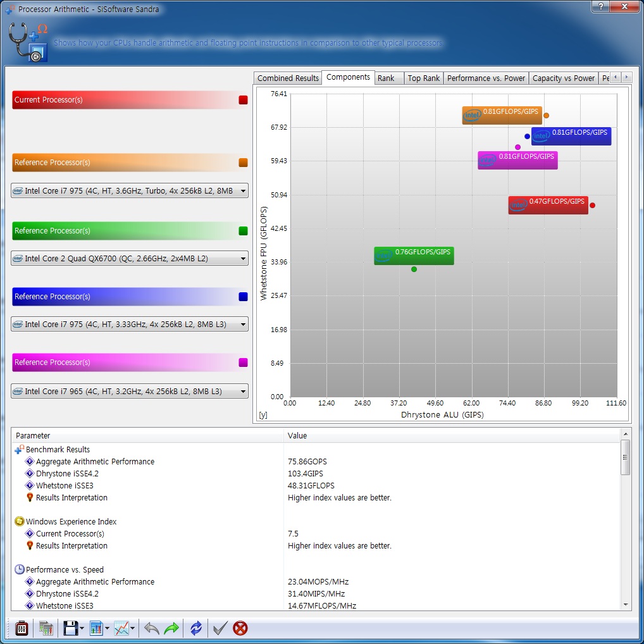Click the green 0.76GFLOPS/GIPS chart label
This screenshot has height=644, width=644.
point(414,256)
